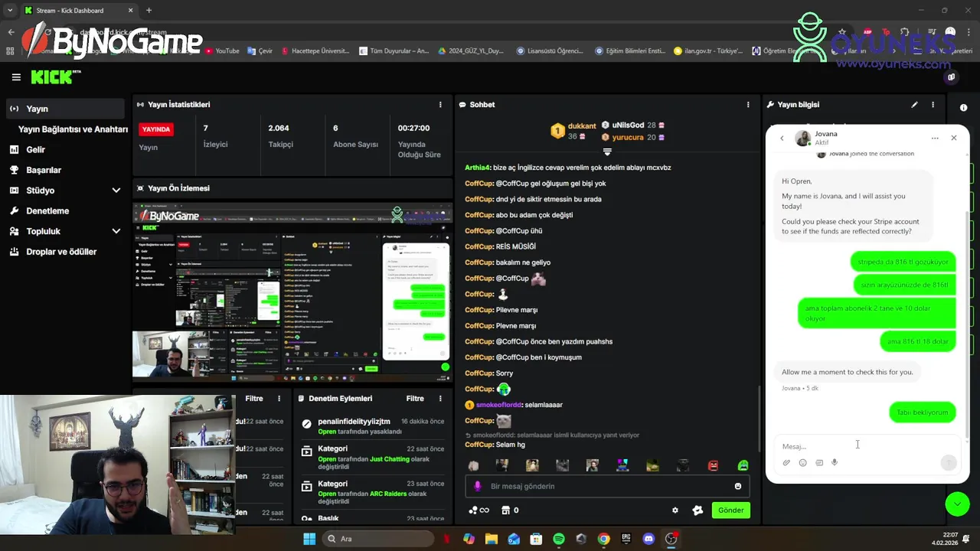This screenshot has width=980, height=551.
Task: Open Yayın İstatistikleri panel options menu
Action: pos(440,104)
